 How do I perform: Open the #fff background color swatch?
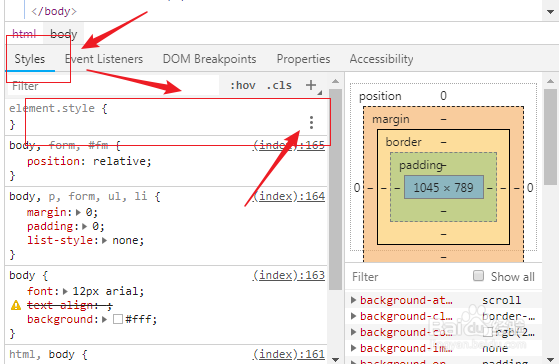point(118,319)
